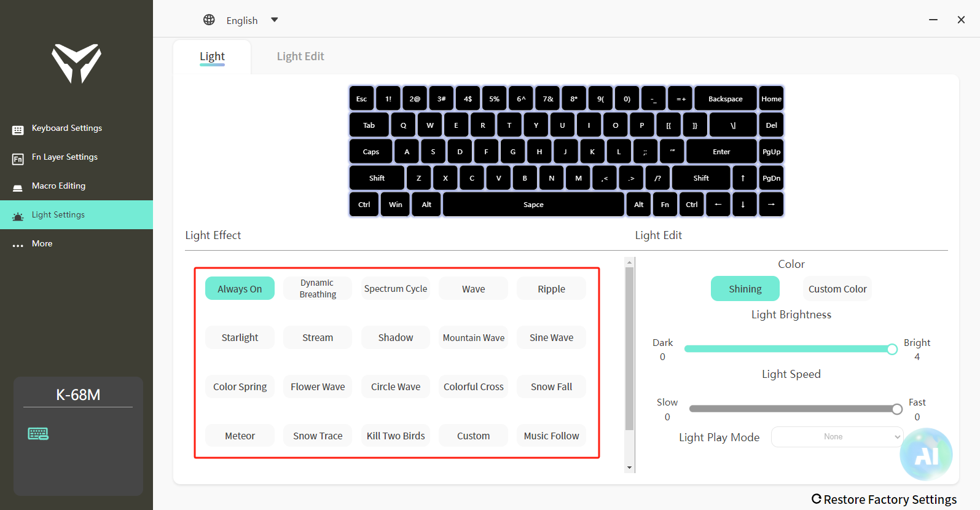Viewport: 980px width, 510px height.
Task: Open the Light Play Mode dropdown
Action: [837, 437]
